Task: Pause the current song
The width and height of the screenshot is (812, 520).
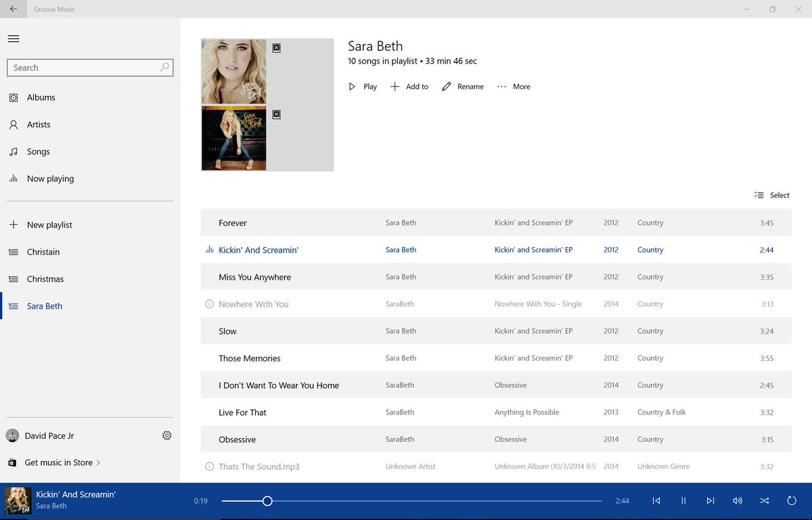Action: 683,501
